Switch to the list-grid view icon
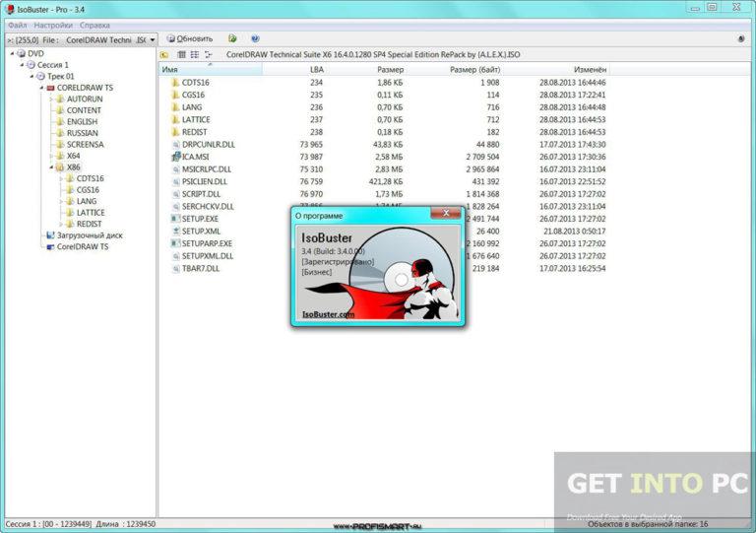Viewport: 756px width, 533px height. tap(194, 54)
